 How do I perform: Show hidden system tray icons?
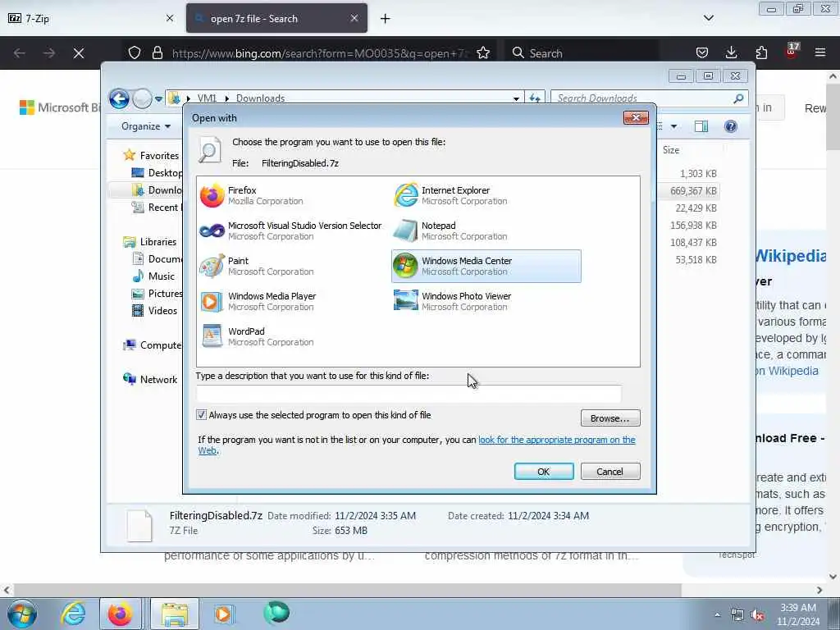point(717,615)
